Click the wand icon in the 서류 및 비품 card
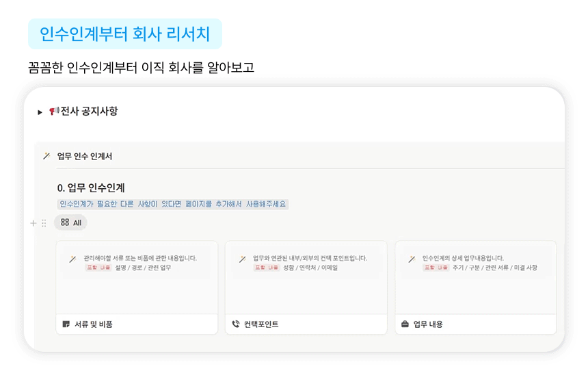This screenshot has width=588, height=373. click(x=72, y=259)
